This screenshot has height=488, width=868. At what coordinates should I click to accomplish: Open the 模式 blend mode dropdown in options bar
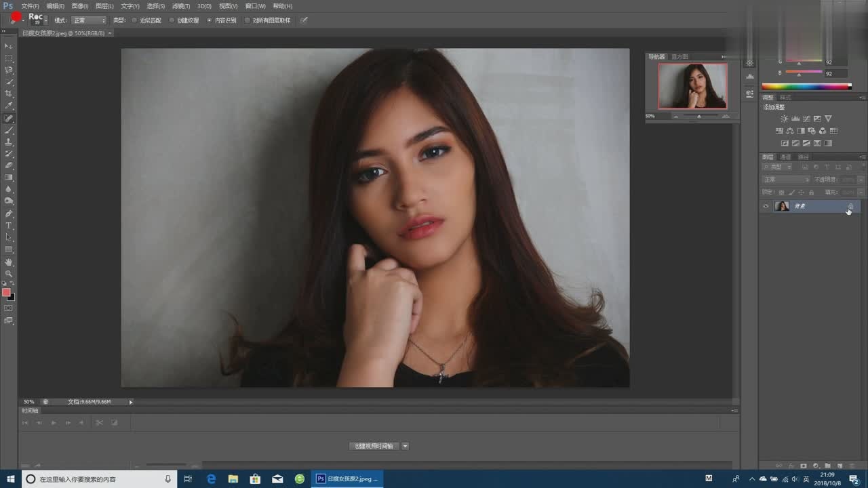pos(89,20)
